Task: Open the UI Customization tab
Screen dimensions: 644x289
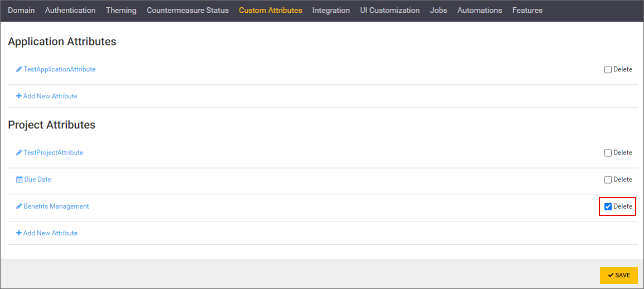Action: click(x=390, y=10)
